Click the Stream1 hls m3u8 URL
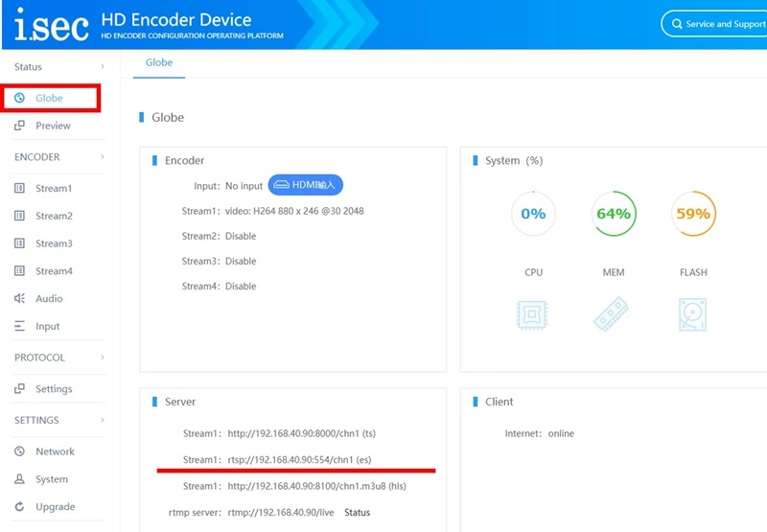 [317, 486]
